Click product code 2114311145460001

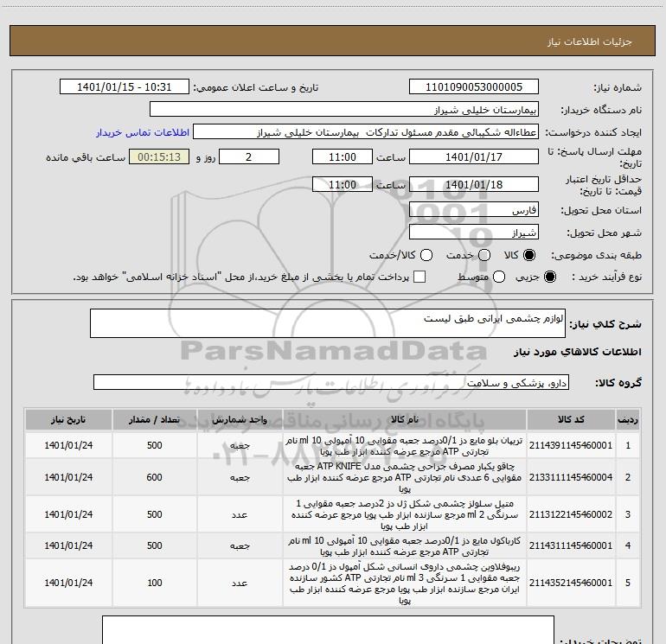point(571,545)
